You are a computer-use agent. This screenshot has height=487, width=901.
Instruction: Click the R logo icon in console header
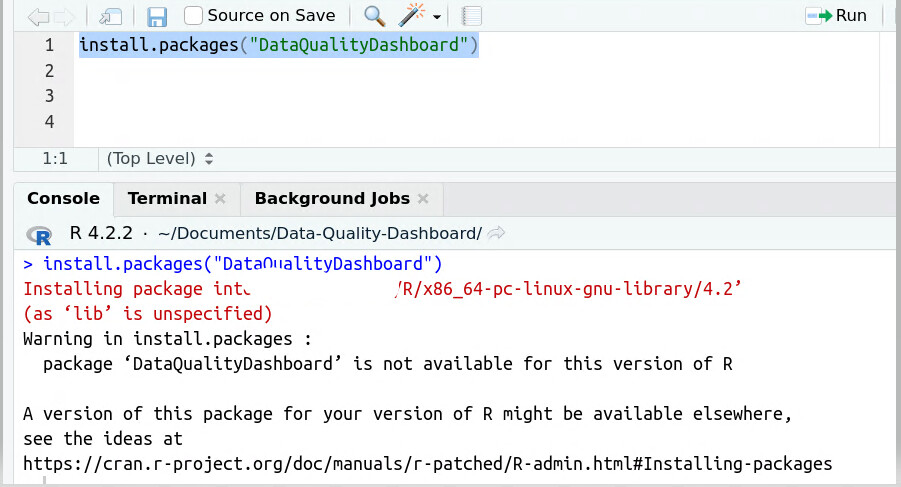pyautogui.click(x=42, y=234)
